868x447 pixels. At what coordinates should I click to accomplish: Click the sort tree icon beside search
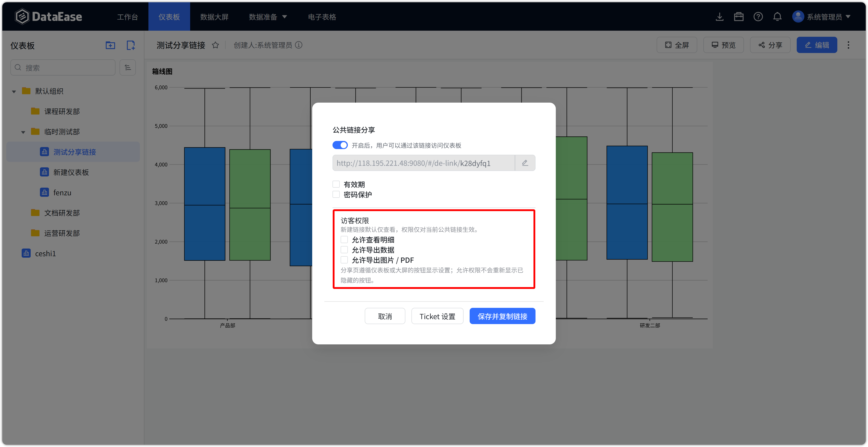pos(128,68)
